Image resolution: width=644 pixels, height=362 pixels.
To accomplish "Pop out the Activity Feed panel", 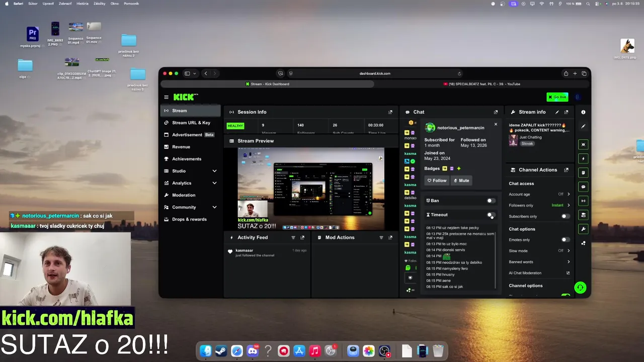I will 302,237.
